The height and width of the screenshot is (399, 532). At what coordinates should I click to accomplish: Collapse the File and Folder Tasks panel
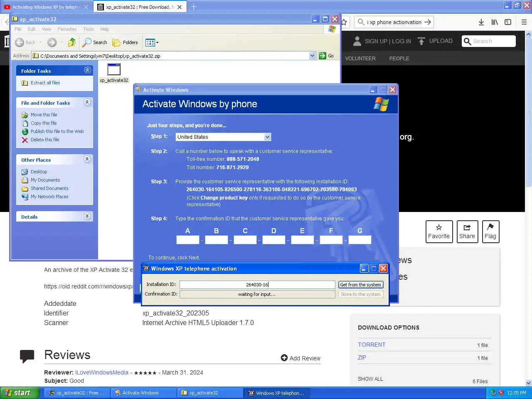(x=87, y=102)
